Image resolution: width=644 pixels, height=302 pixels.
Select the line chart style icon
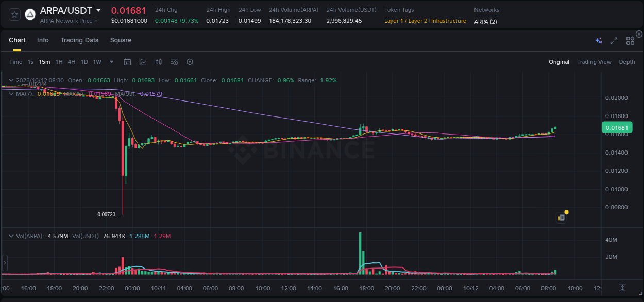coord(143,61)
